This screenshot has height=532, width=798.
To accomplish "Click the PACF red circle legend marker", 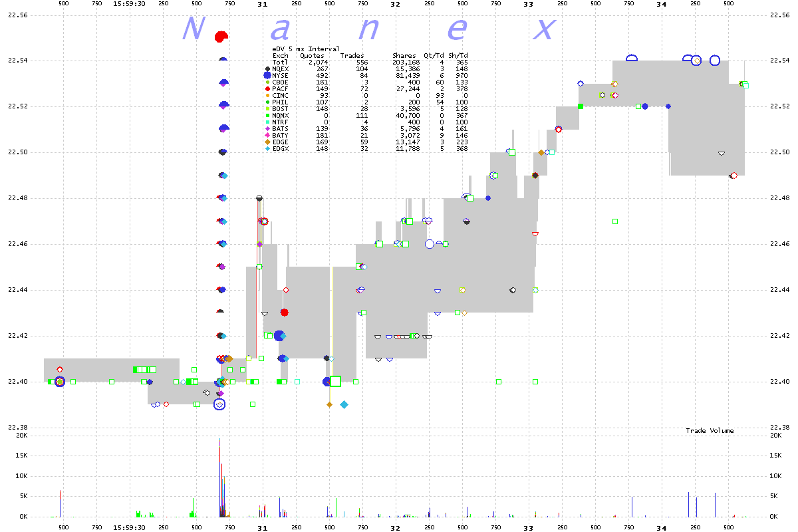I will 267,88.
